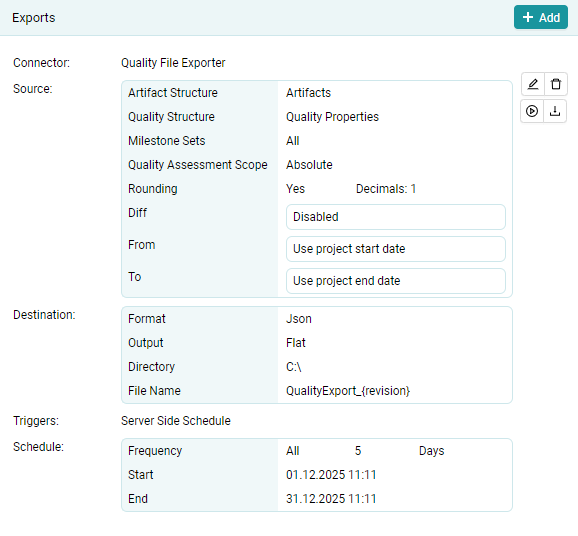Click the 'Quality Assessment Scope' label
Viewport: 578px width, 536px height.
click(198, 165)
